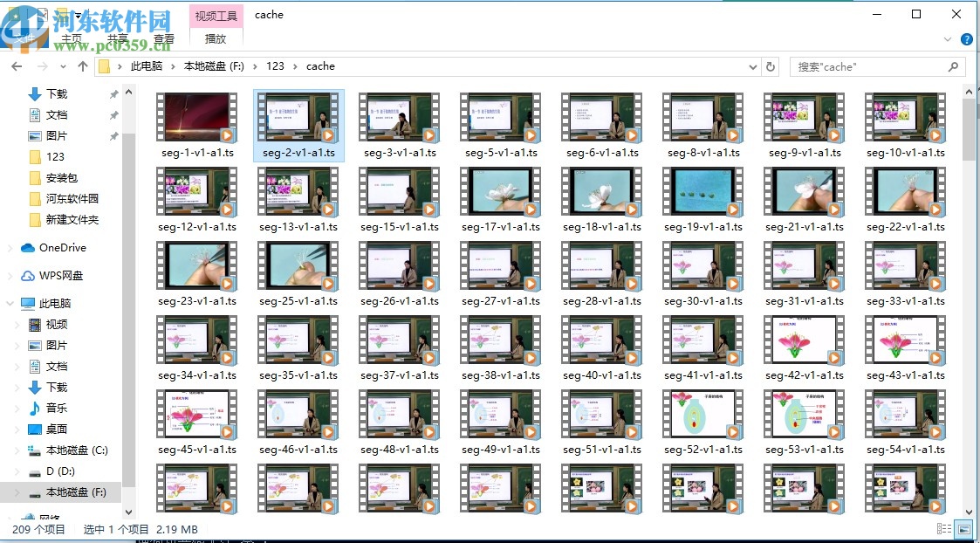Open the 播放 ribbon tab
The width and height of the screenshot is (980, 543).
[216, 38]
